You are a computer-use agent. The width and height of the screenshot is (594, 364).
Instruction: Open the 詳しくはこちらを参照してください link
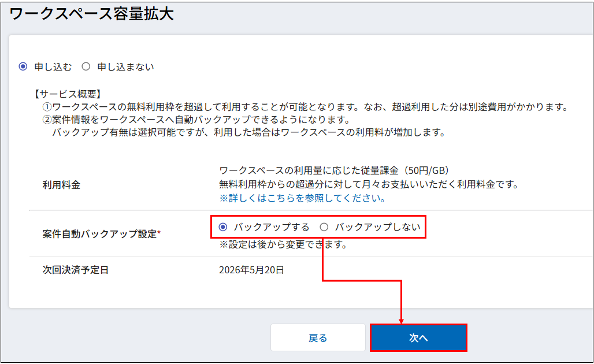click(302, 198)
